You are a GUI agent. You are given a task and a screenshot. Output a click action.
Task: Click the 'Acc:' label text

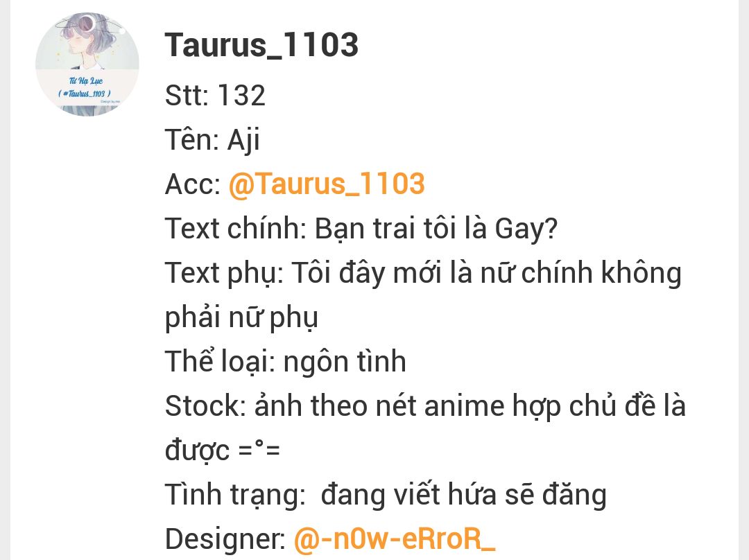click(x=193, y=184)
